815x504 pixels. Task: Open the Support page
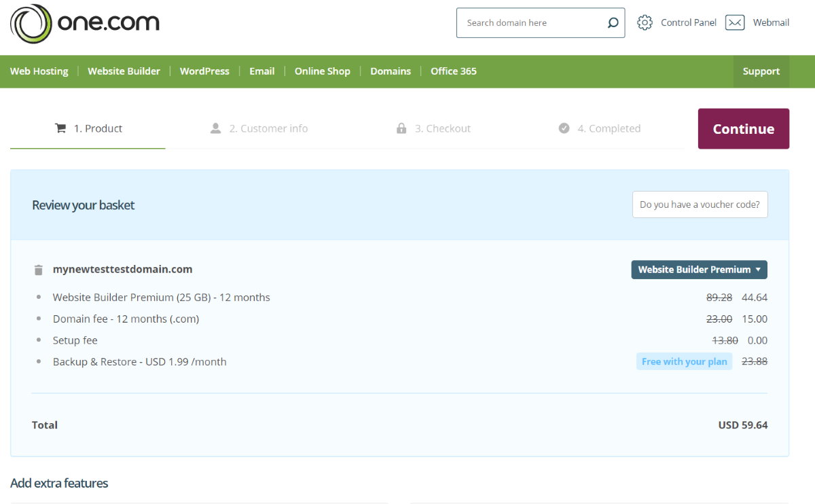pyautogui.click(x=761, y=71)
